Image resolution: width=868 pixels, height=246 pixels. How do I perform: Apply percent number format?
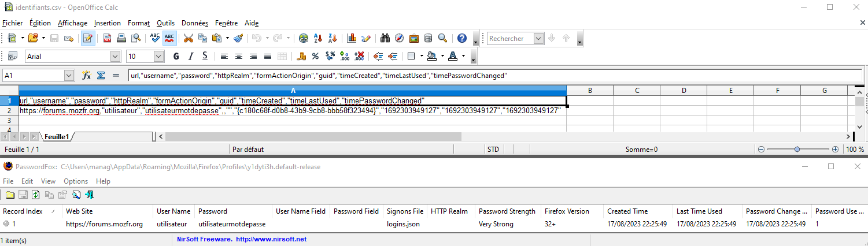[315, 56]
